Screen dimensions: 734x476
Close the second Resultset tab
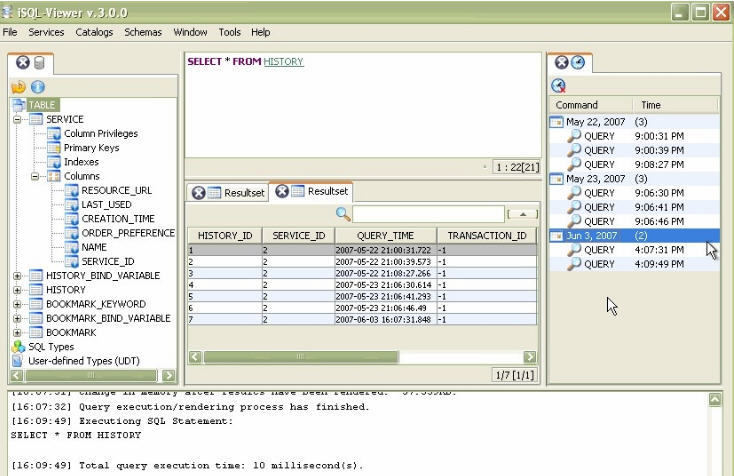tap(282, 191)
